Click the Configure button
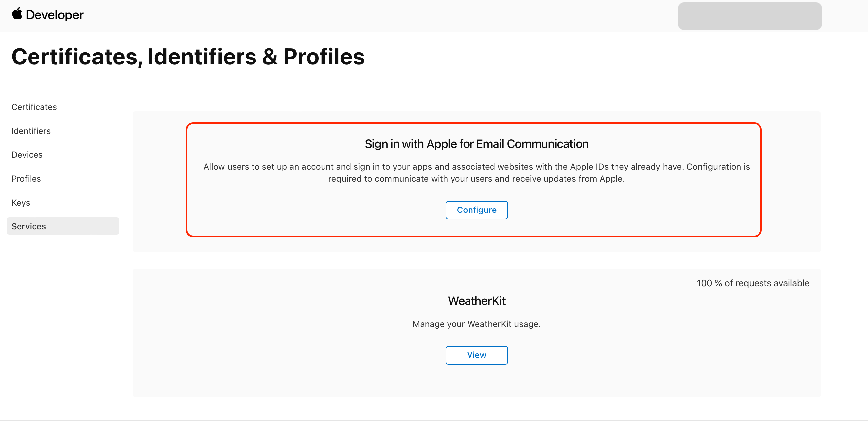This screenshot has width=868, height=423. pyautogui.click(x=476, y=210)
